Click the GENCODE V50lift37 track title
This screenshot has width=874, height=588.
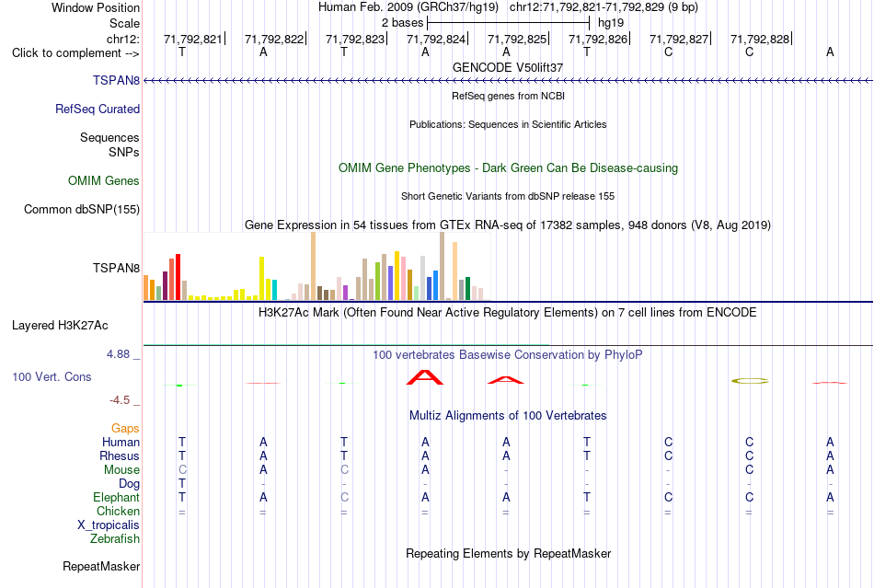[508, 67]
